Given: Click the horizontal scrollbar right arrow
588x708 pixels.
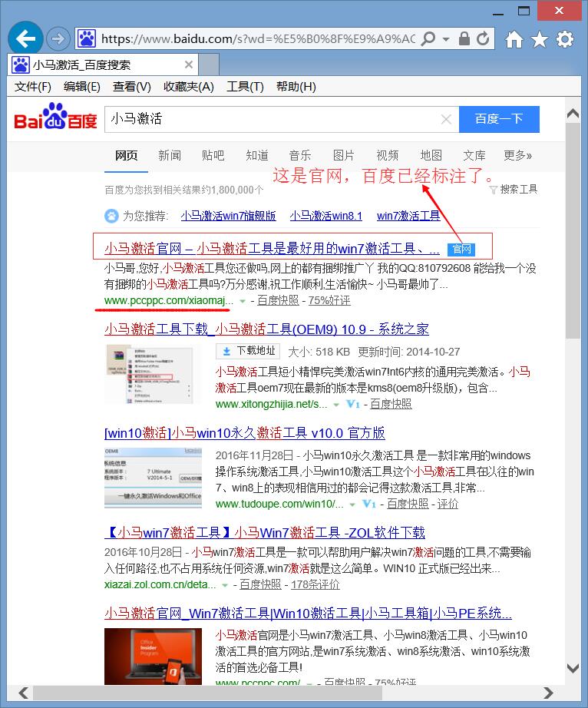Looking at the screenshot, I should coord(548,693).
